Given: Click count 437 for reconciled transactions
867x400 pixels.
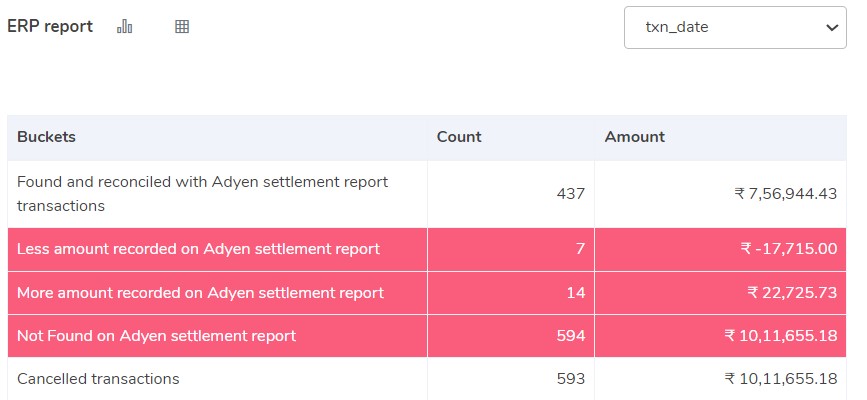Looking at the screenshot, I should point(570,194).
